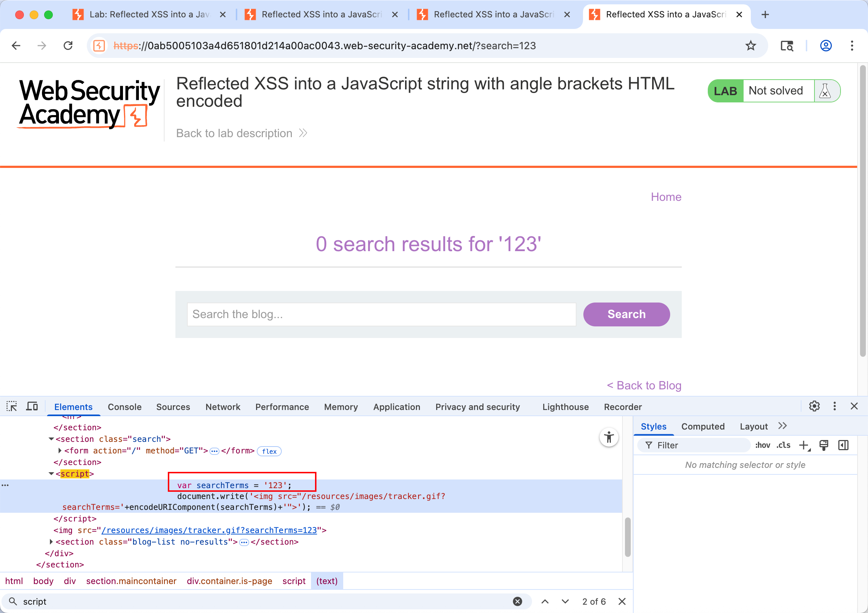Open the Computed styles tab
868x613 pixels.
tap(703, 426)
